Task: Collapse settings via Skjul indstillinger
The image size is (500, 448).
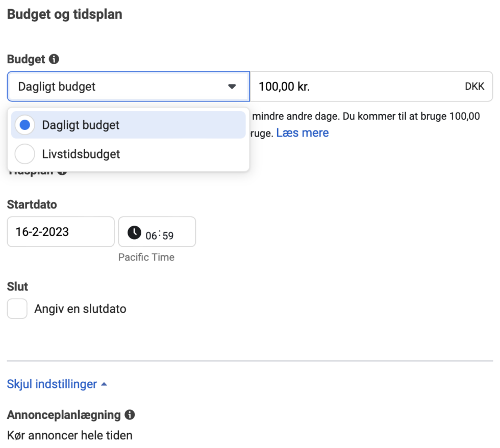Action: tap(51, 383)
